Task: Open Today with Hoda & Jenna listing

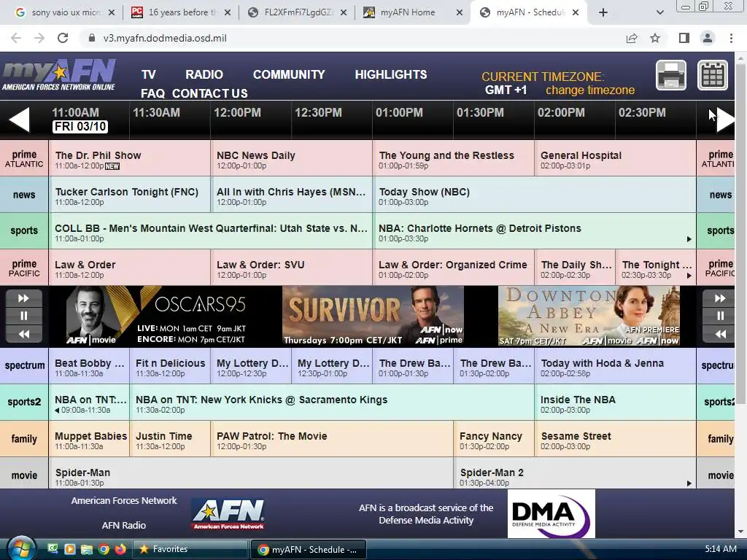Action: (616, 366)
